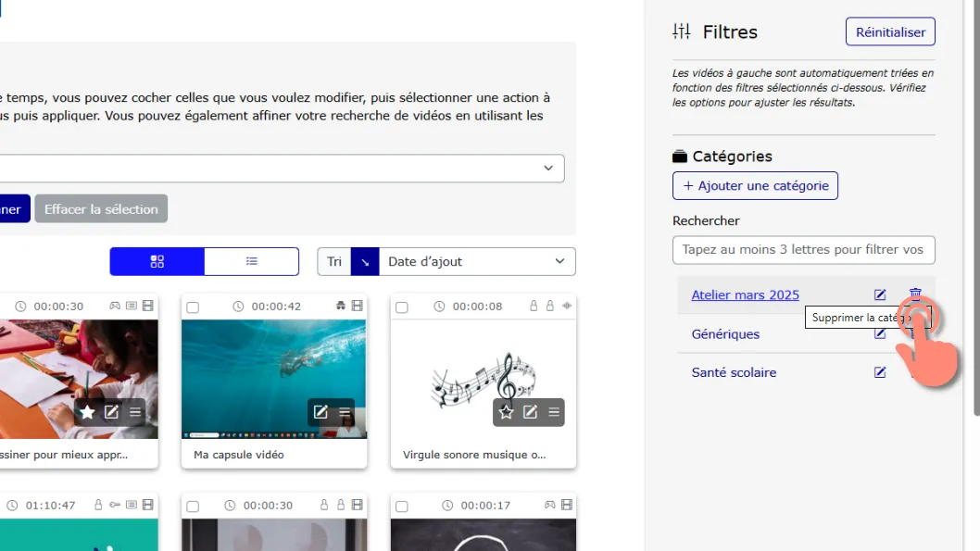
Task: Click the page vertical scrollbar
Action: [976, 207]
